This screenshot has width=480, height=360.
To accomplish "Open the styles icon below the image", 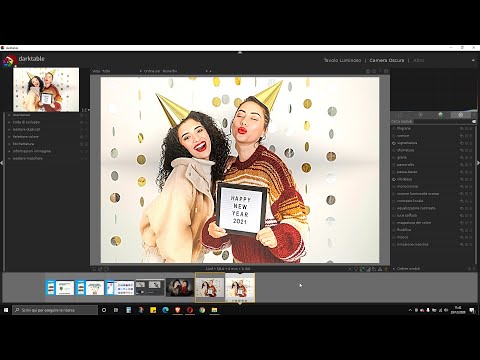I will pos(100,269).
